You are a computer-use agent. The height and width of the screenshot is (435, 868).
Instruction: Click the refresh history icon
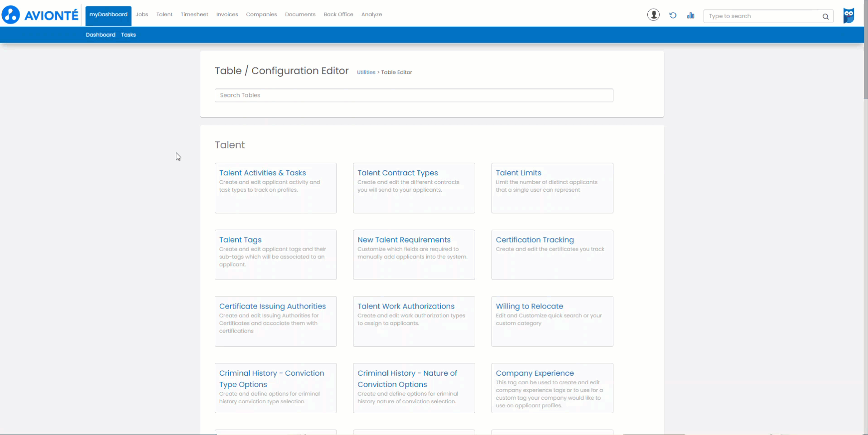click(x=672, y=15)
